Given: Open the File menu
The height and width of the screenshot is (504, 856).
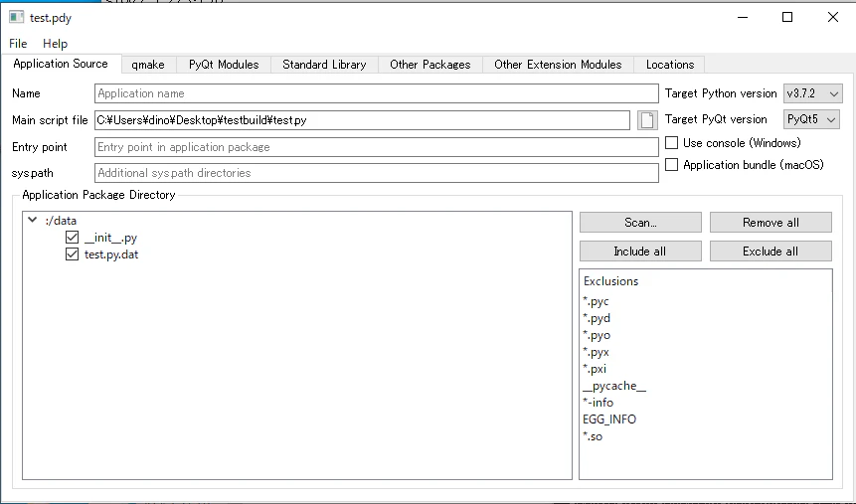Looking at the screenshot, I should pos(18,44).
